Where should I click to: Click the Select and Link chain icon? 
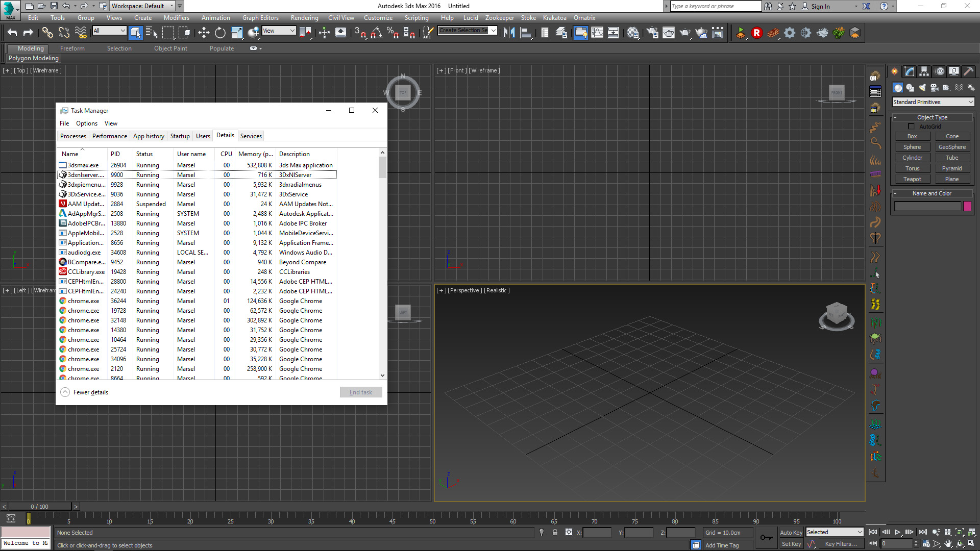tap(47, 33)
